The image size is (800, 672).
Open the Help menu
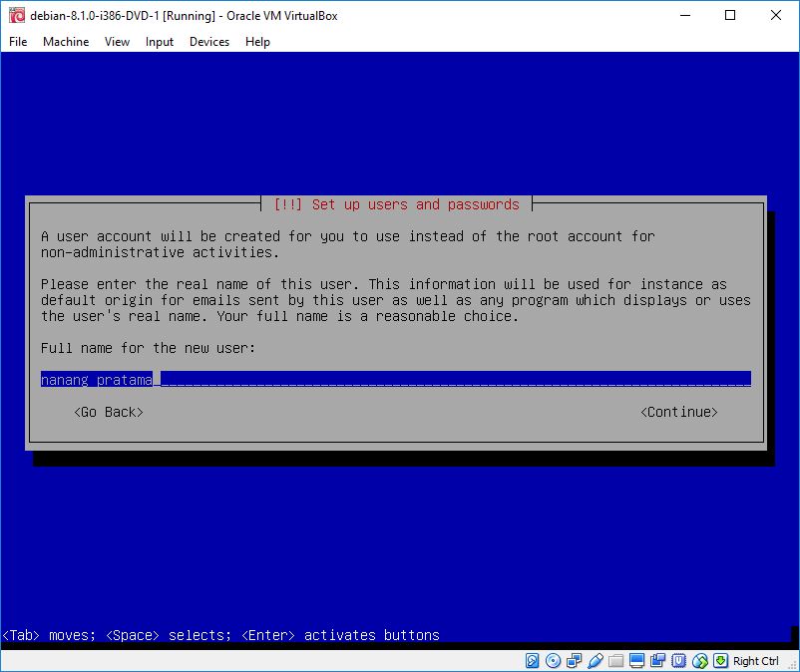(x=257, y=42)
